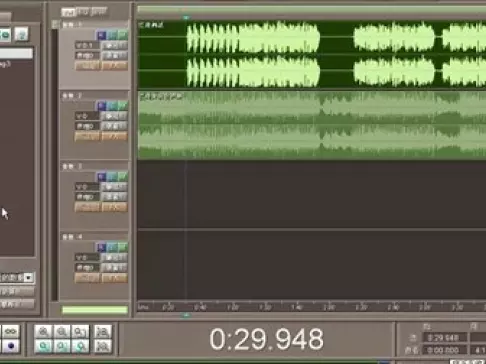Click the left orange button on track 4
The image size is (486, 364).
tap(87, 278)
